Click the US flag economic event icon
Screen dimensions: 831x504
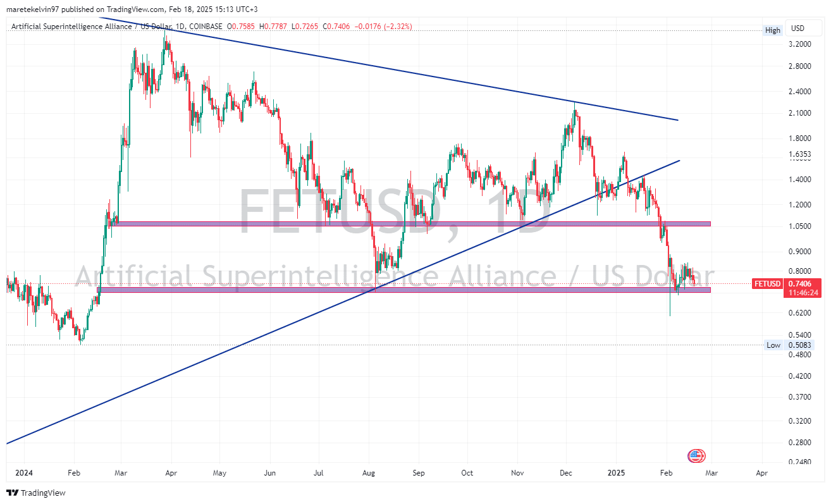(x=696, y=455)
